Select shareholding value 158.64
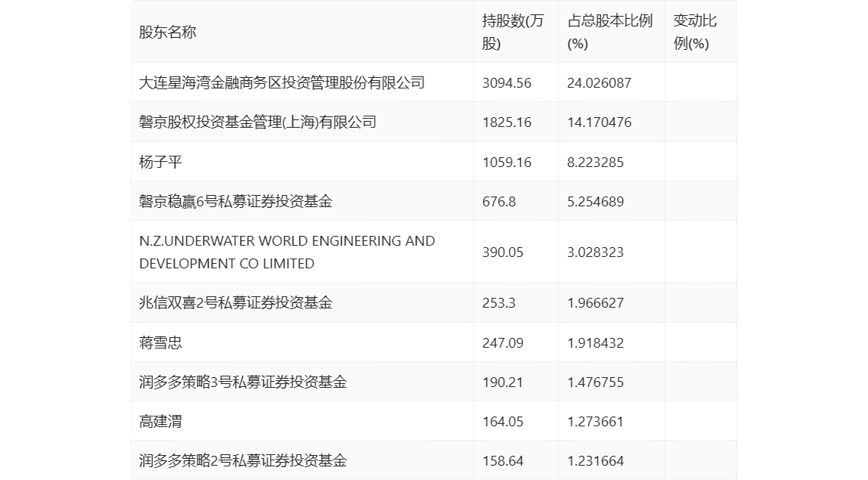The image size is (868, 480). point(503,460)
